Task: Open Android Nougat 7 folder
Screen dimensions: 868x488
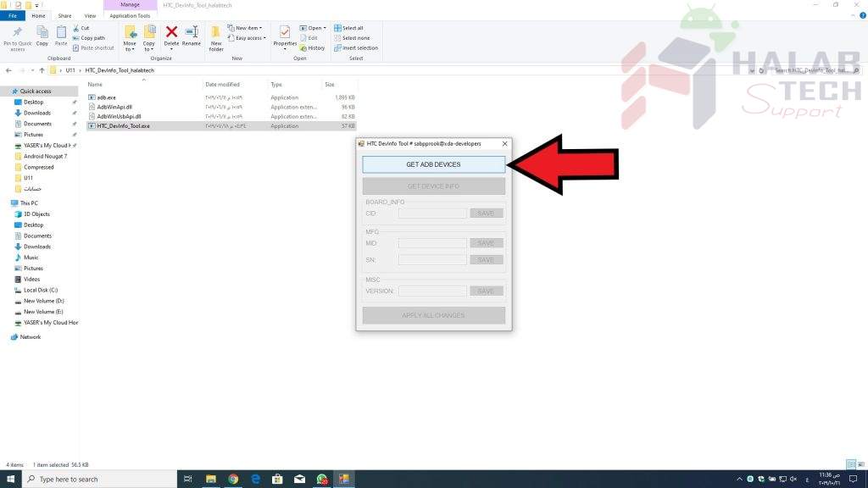Action: pyautogui.click(x=46, y=156)
